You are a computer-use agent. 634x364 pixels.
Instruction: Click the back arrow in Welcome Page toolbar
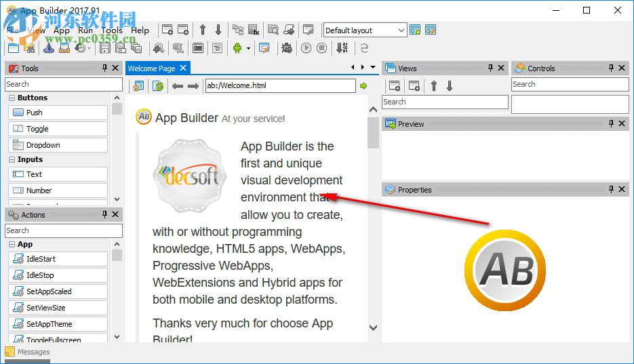coord(178,85)
